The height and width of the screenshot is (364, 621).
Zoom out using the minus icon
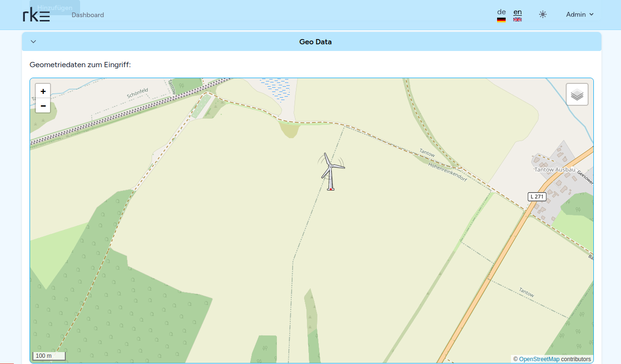pyautogui.click(x=42, y=106)
